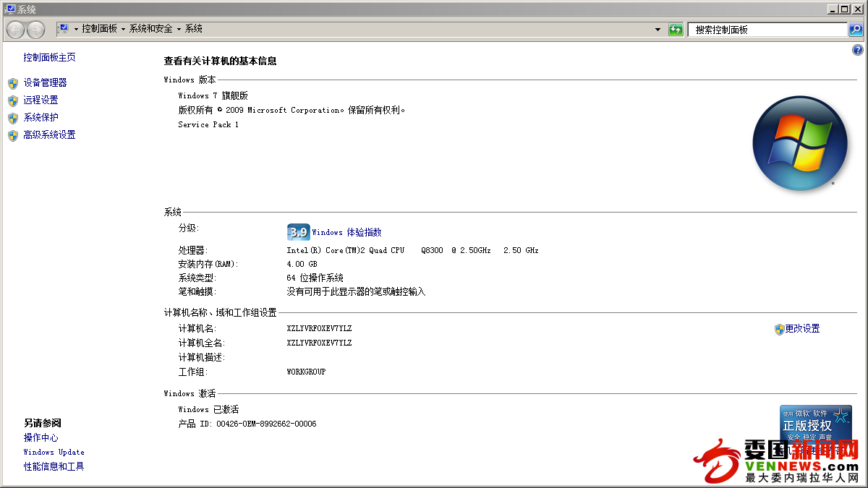Click the shield icon next to 更改设置
The image size is (868, 488).
coord(779,329)
